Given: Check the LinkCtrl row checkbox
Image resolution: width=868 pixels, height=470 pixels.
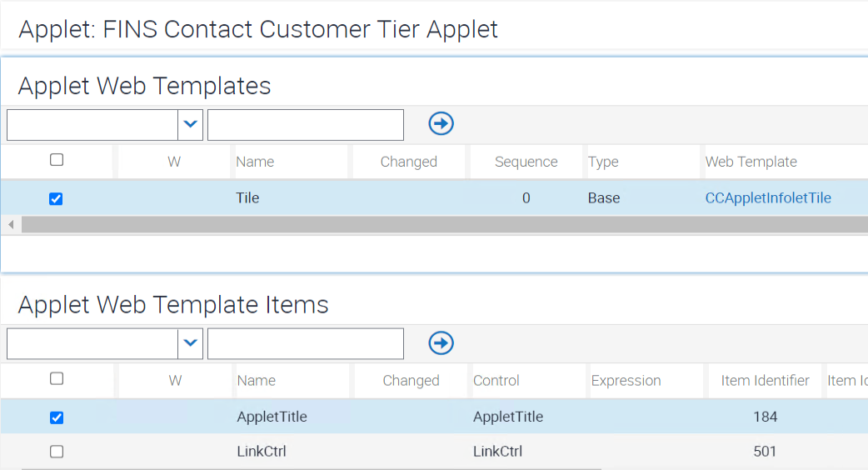Looking at the screenshot, I should coord(57,452).
